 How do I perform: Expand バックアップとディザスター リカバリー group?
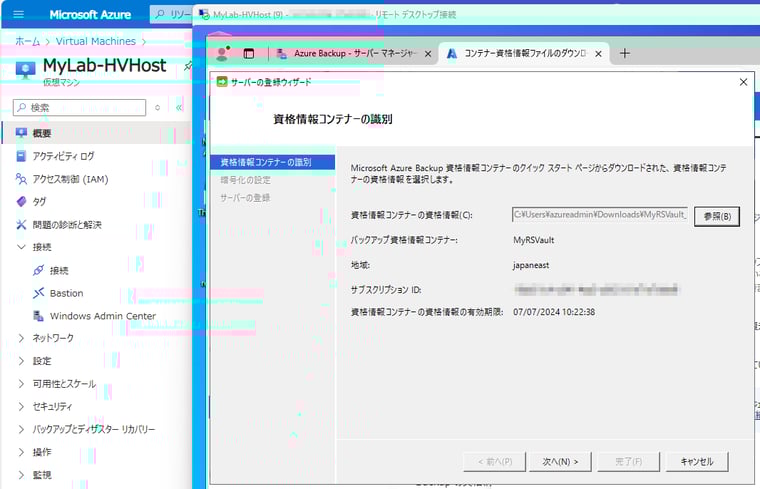[x=21, y=429]
